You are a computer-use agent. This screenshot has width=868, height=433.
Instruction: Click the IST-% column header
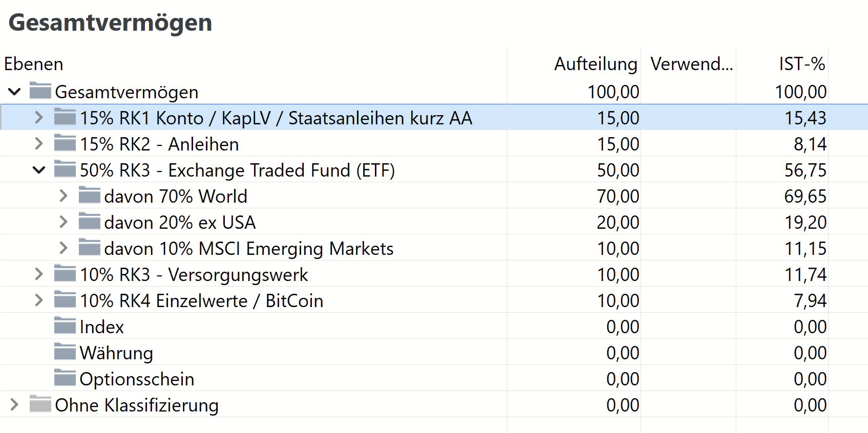(x=801, y=64)
